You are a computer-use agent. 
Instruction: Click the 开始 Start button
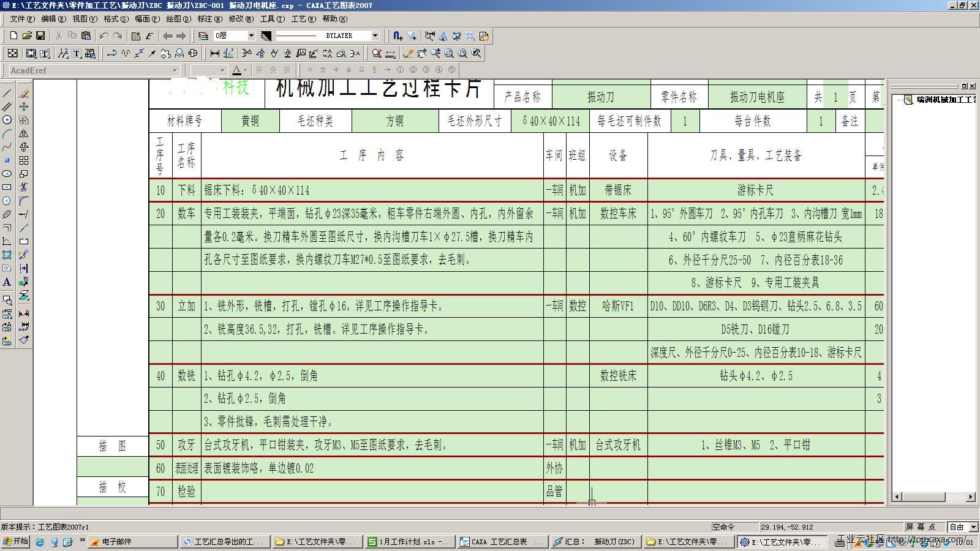(15, 541)
